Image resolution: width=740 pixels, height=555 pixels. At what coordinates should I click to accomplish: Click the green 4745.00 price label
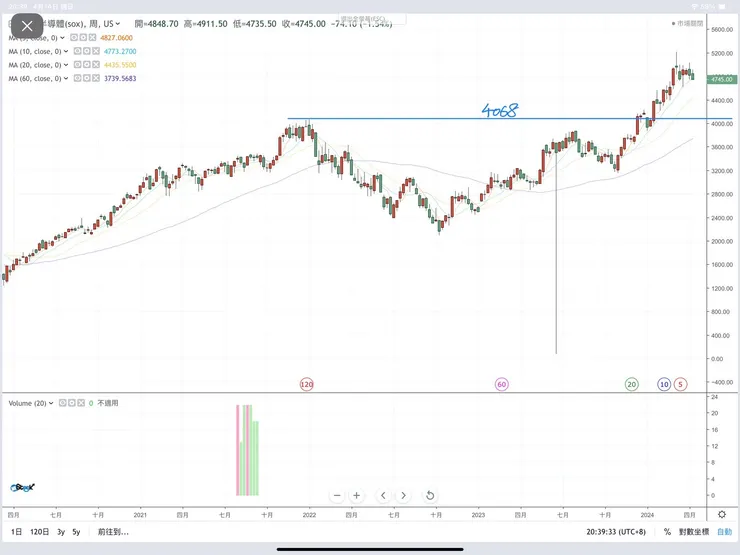[x=722, y=79]
